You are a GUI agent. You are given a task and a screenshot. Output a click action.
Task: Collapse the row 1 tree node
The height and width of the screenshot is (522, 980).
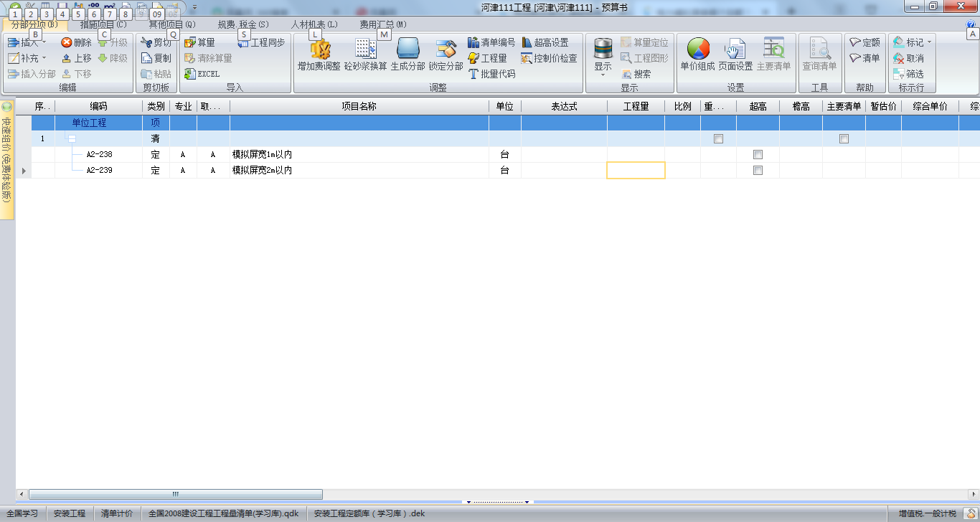coord(72,139)
